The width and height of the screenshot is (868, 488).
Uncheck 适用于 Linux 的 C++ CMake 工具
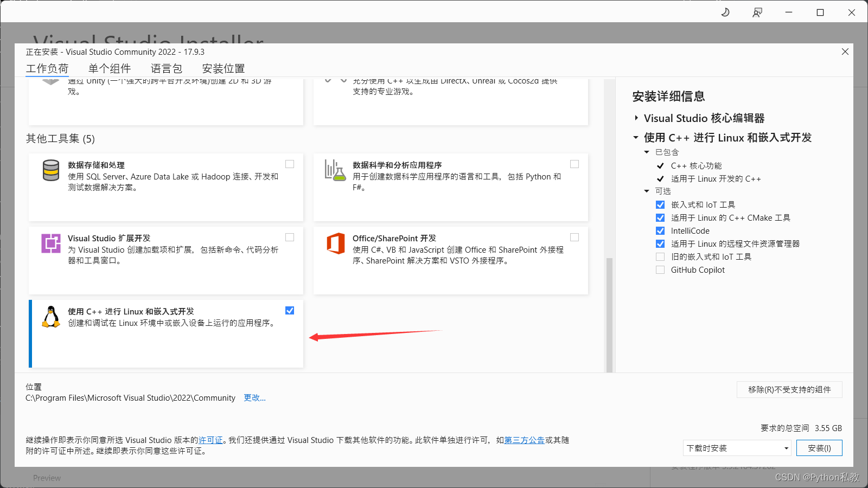point(660,217)
